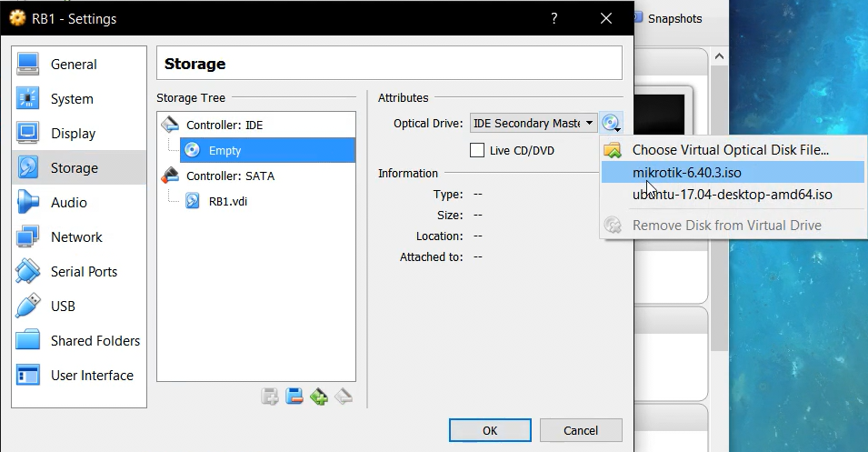The image size is (868, 452).
Task: Click the folder icon next to Choose Virtual Optical Disk
Action: 613,149
